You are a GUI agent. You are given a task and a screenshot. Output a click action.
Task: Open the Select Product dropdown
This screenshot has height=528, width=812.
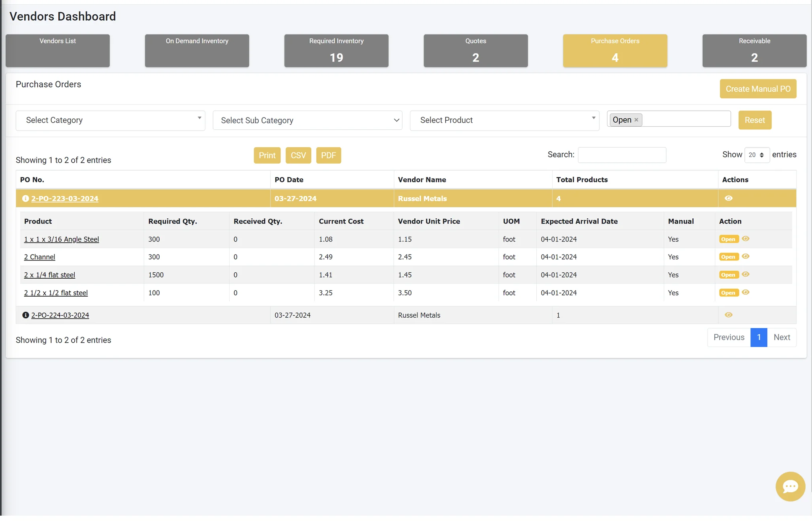(x=504, y=120)
